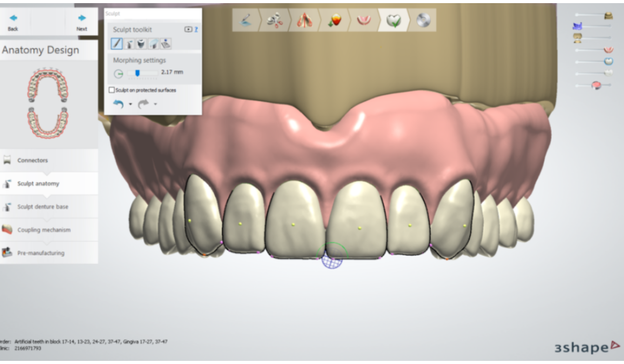Click the 2.17 mm morphing value
This screenshot has width=624, height=364.
pos(172,72)
